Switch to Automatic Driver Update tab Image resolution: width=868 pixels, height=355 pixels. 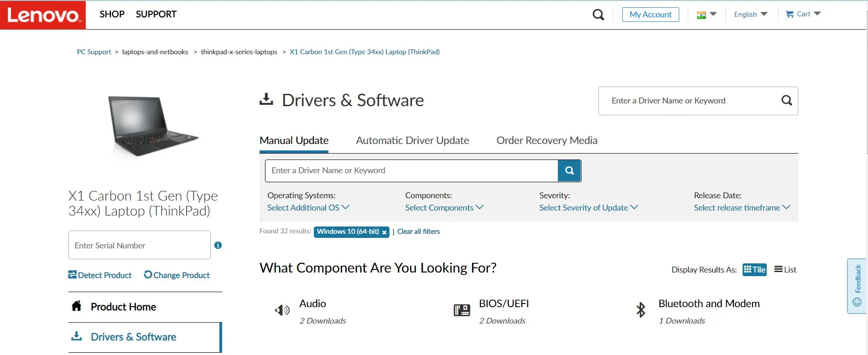tap(412, 140)
